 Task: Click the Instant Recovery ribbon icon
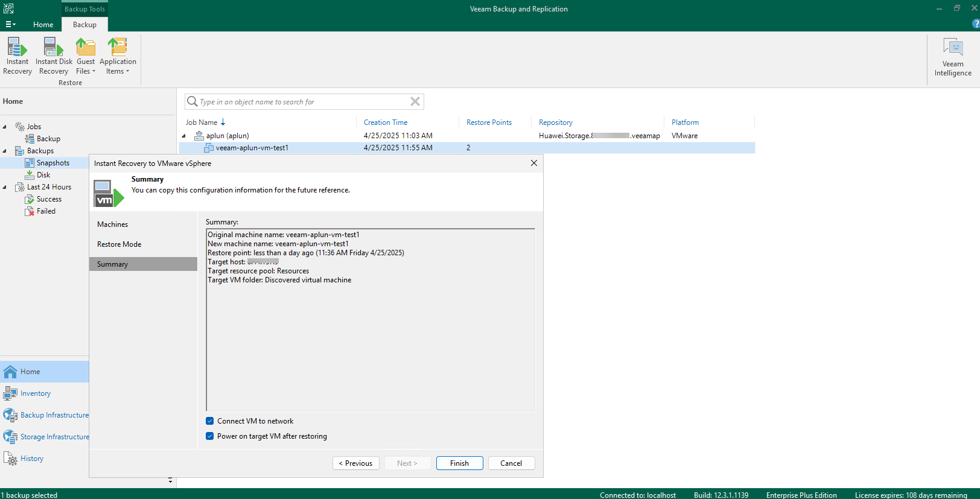point(17,47)
